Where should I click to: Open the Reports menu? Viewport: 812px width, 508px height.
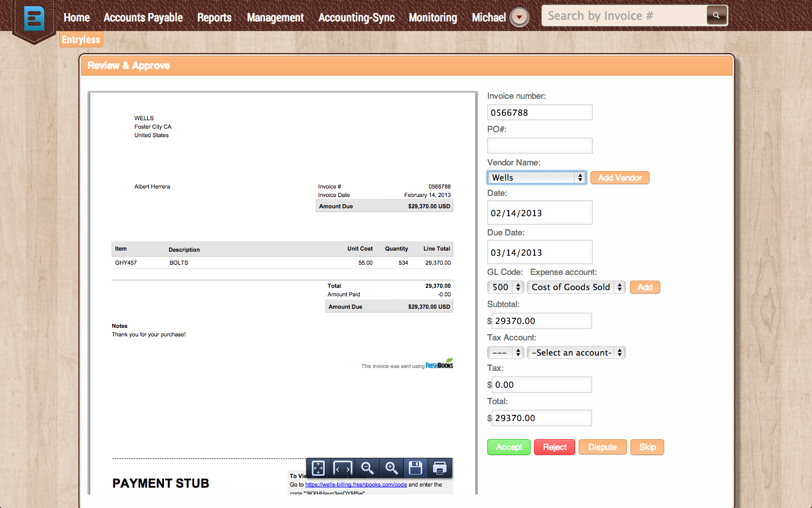[x=214, y=17]
